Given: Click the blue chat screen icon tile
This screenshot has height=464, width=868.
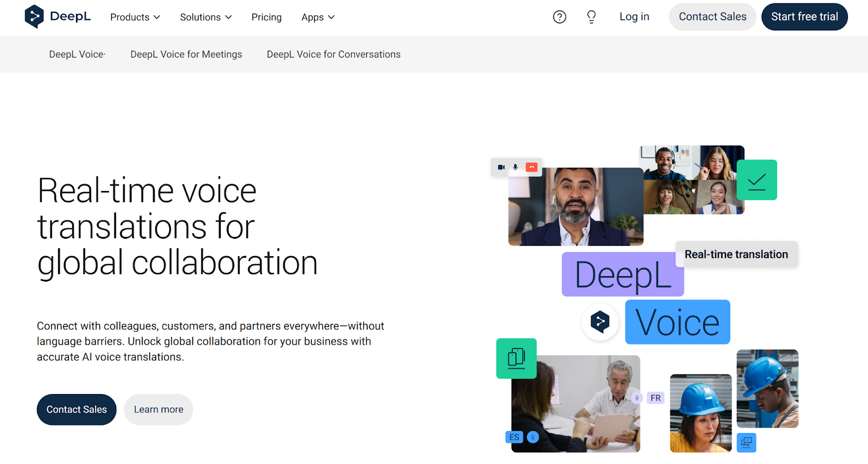Looking at the screenshot, I should [x=746, y=442].
